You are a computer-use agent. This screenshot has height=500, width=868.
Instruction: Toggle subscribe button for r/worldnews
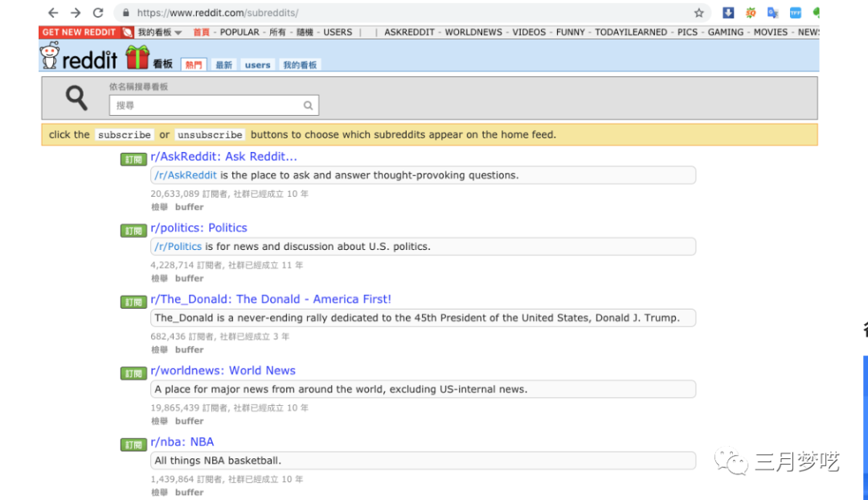tap(133, 373)
